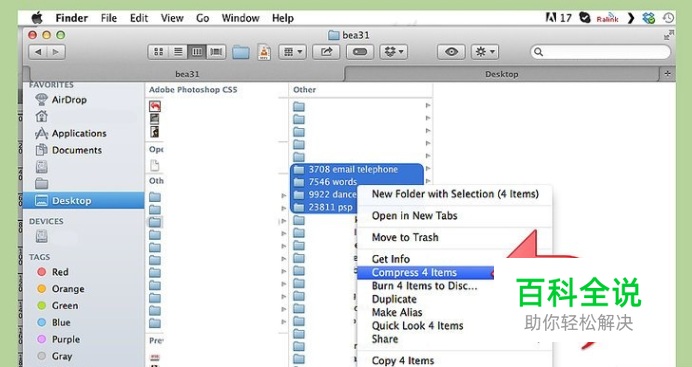Click the unlabeled folder icon above Desktop
692x367 pixels.
click(41, 183)
